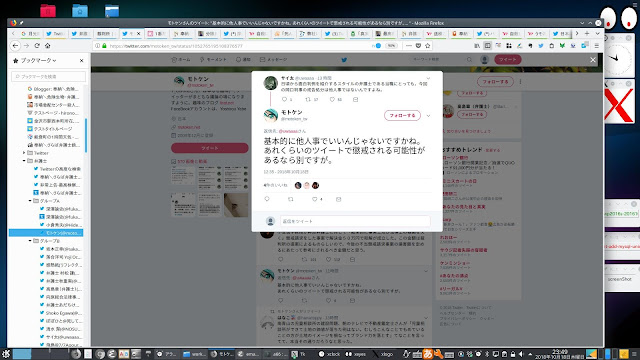Click the URL address field
This screenshot has height=360, width=640.
[x=237, y=46]
